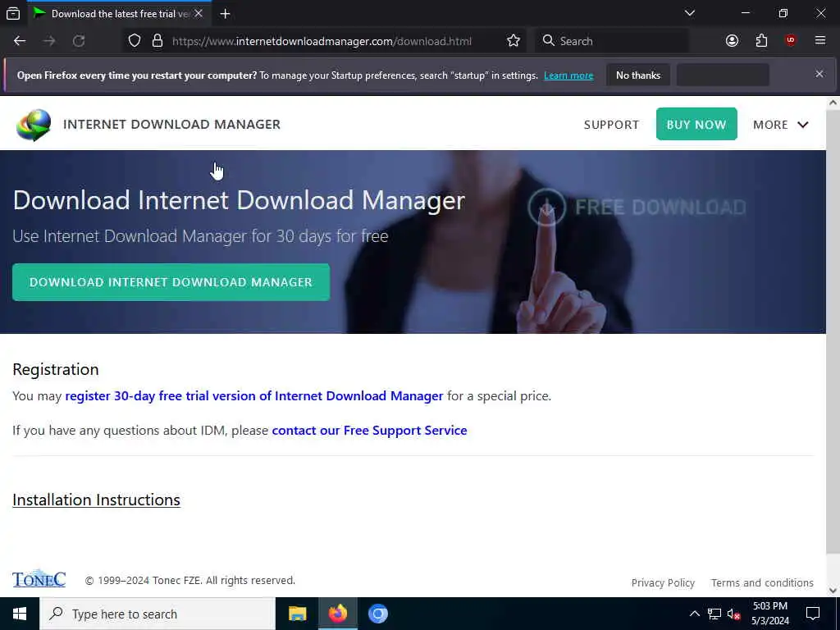Viewport: 840px width, 630px height.
Task: Click the Firefox taskbar icon
Action: click(337, 614)
